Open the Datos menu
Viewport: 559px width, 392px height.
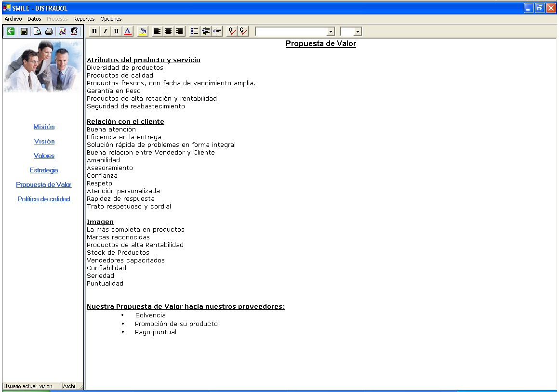click(x=34, y=19)
